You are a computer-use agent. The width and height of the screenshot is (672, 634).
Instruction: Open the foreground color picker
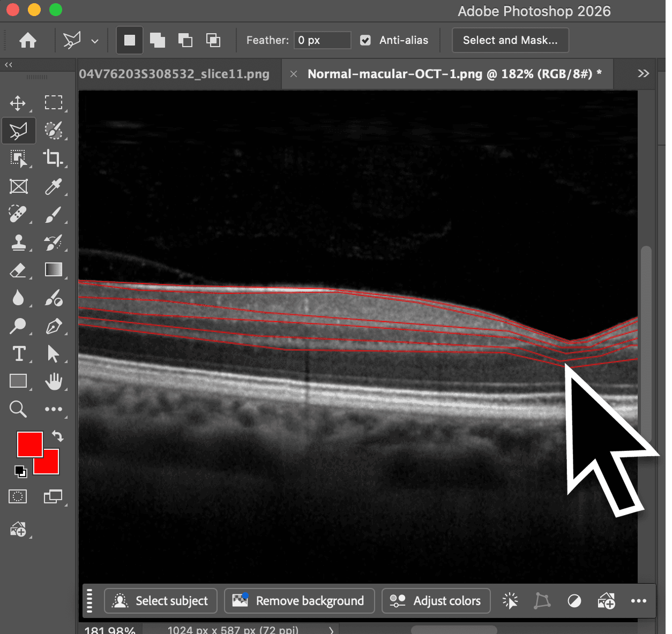(29, 444)
